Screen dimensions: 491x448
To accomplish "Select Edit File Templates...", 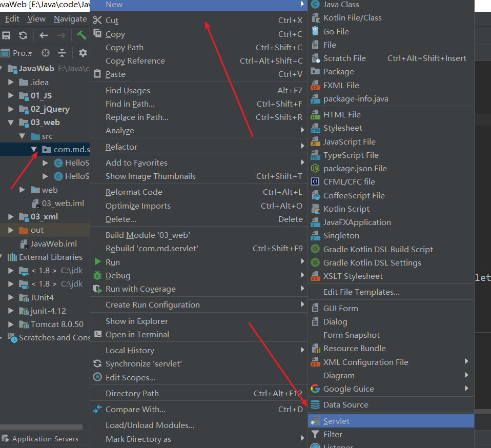I will click(391, 292).
